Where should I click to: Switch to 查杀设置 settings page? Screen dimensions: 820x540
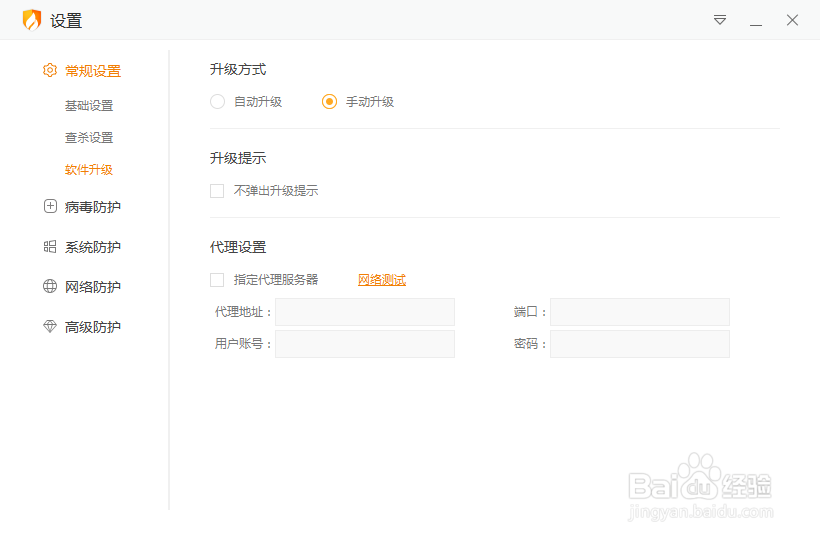[x=89, y=138]
